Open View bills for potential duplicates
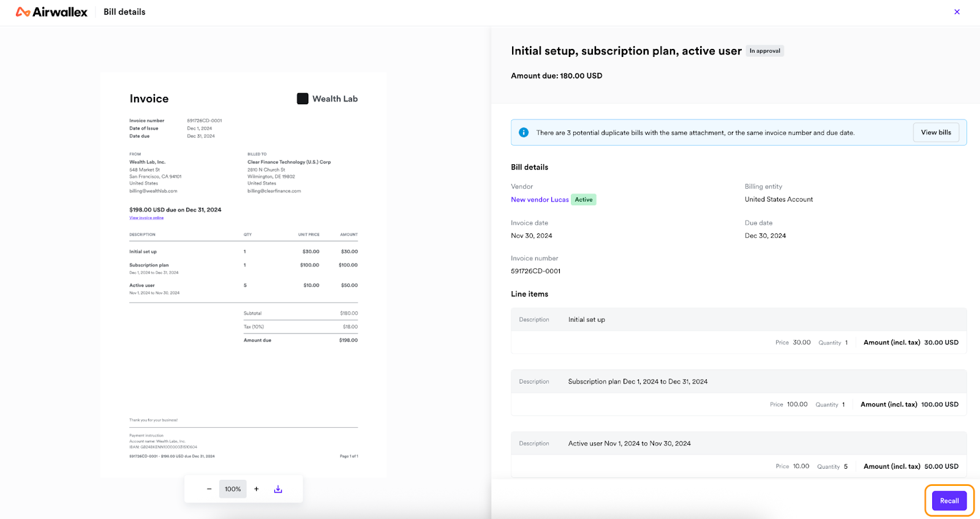 click(935, 132)
